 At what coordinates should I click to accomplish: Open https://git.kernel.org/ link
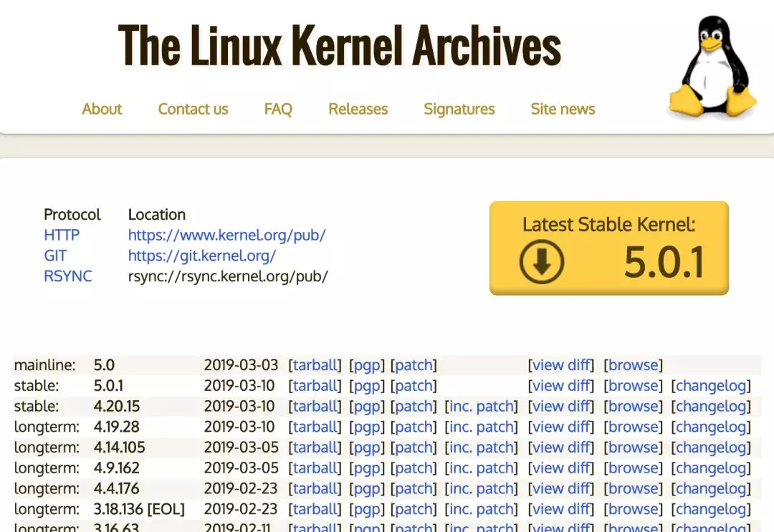(202, 256)
